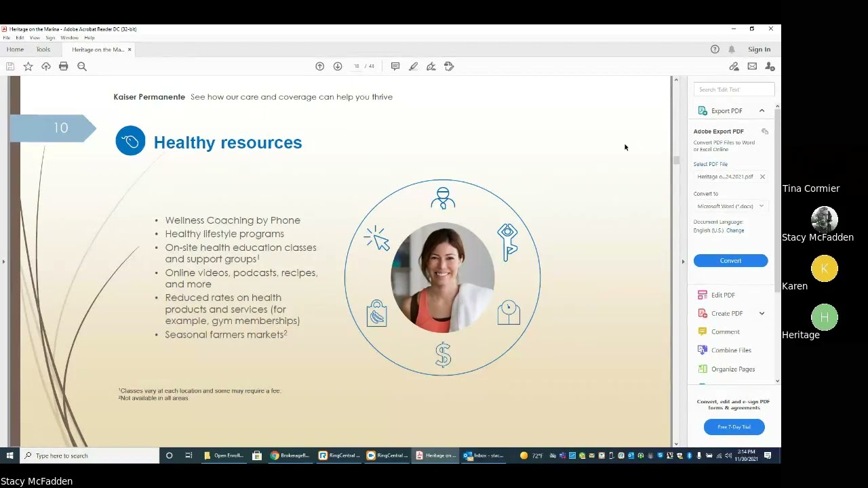Open notifications bell icon

[732, 49]
